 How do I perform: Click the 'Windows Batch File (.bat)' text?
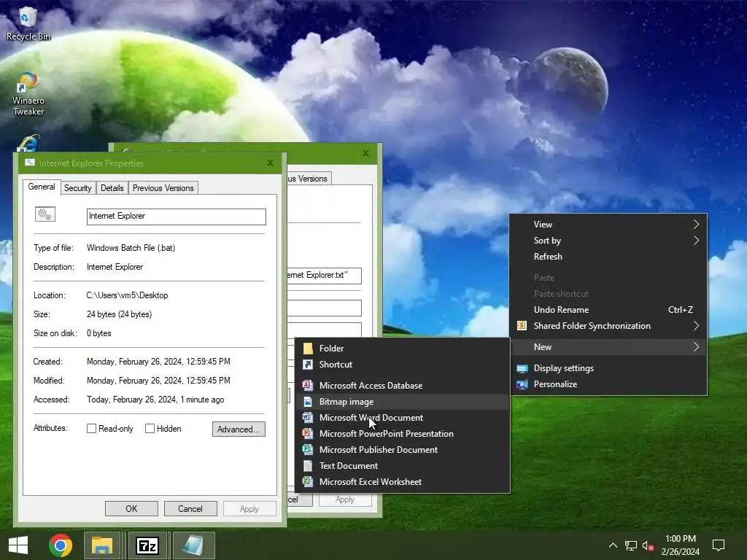131,248
